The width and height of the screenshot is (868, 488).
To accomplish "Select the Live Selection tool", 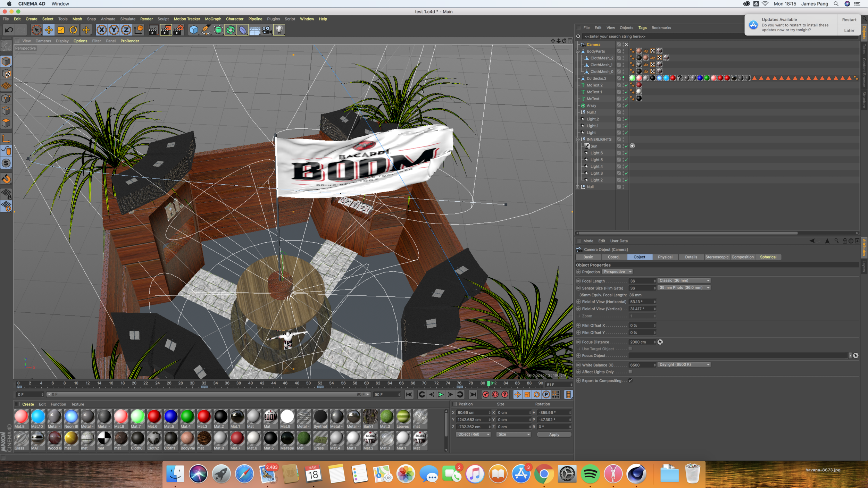I will pyautogui.click(x=36, y=30).
